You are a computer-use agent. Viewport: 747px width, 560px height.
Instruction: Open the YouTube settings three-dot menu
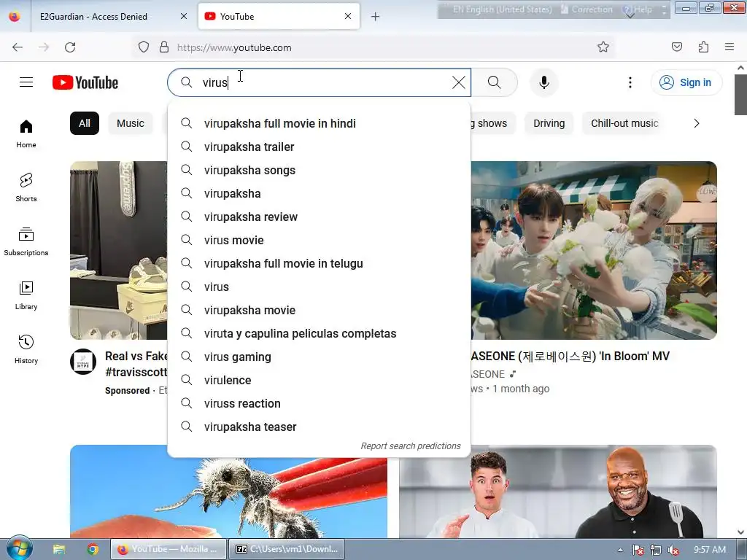coord(630,82)
